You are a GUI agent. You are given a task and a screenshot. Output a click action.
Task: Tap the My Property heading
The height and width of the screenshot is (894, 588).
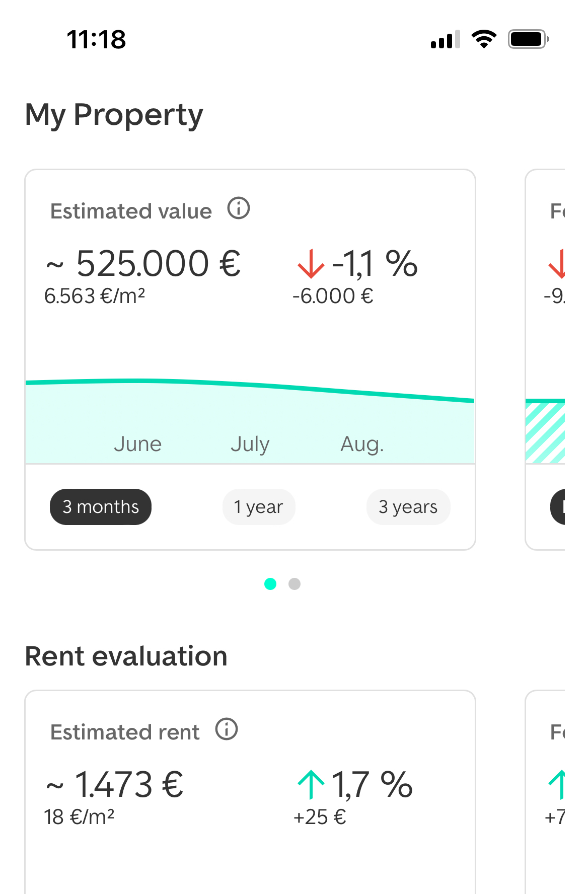point(114,115)
